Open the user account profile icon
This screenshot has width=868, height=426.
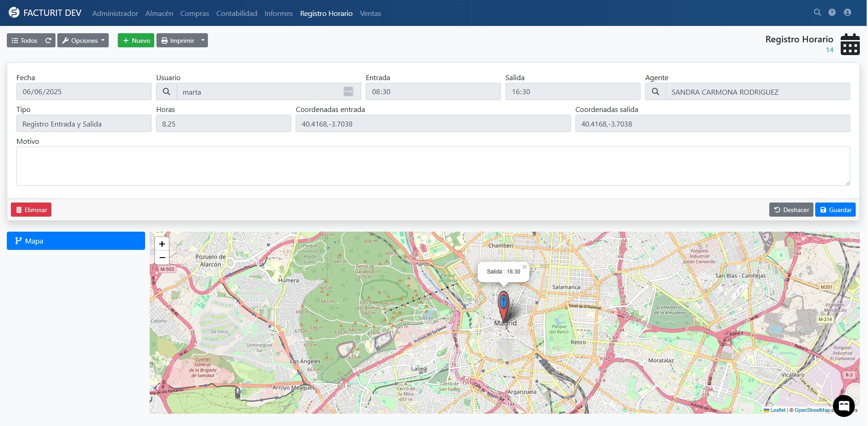(x=847, y=13)
